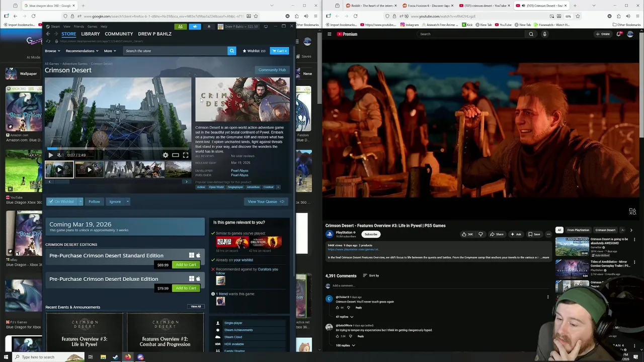Click Ask button on YouTube video
644x362 pixels.
pyautogui.click(x=515, y=234)
